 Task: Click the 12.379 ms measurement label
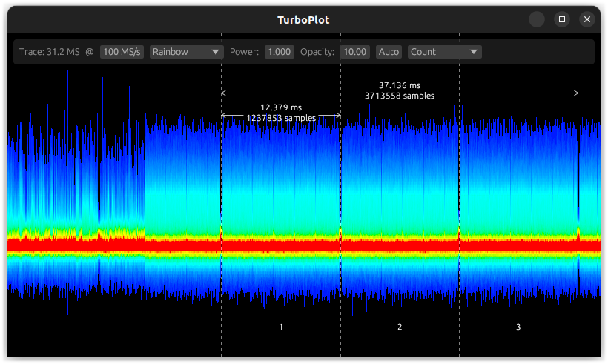point(281,107)
